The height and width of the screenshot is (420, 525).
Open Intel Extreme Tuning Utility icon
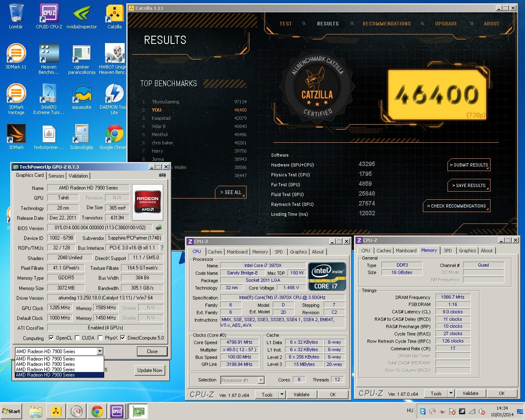click(49, 99)
